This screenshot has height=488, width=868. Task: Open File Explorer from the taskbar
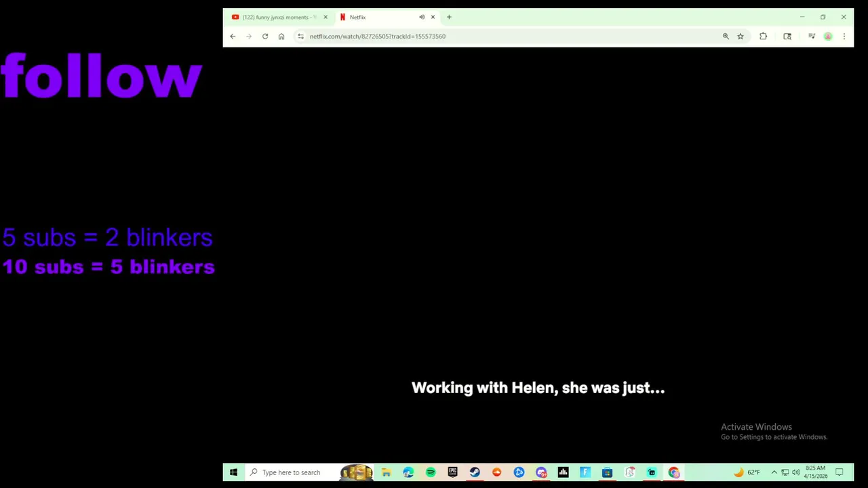pos(386,472)
